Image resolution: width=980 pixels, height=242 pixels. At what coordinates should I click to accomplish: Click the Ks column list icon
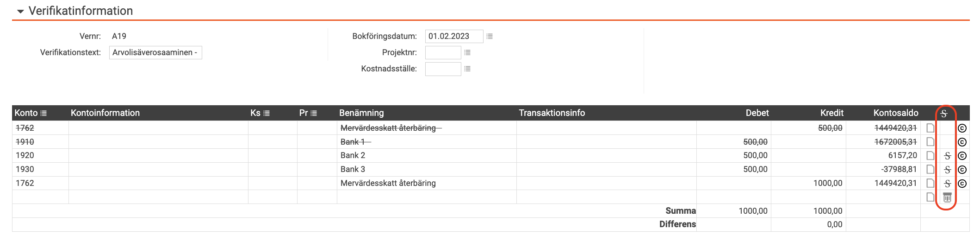pyautogui.click(x=267, y=113)
